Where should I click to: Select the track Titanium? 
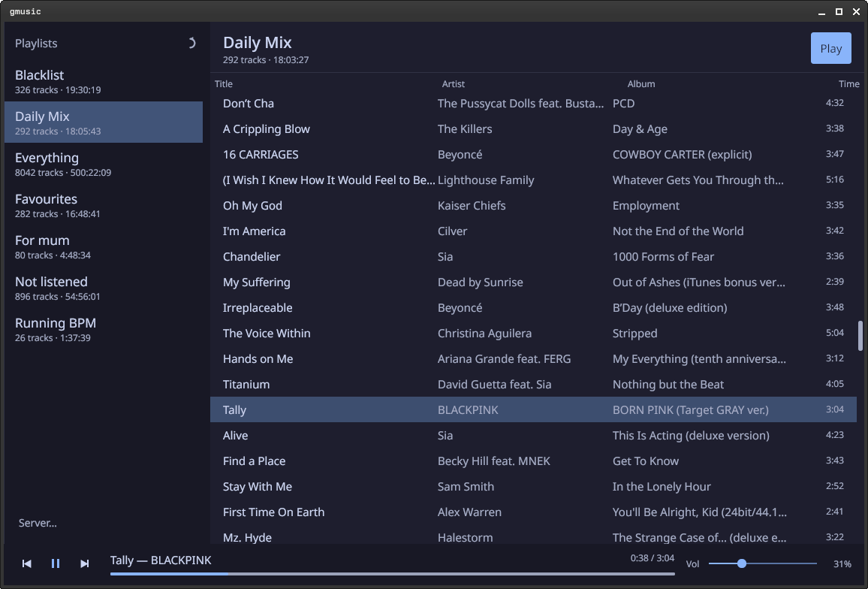click(533, 383)
